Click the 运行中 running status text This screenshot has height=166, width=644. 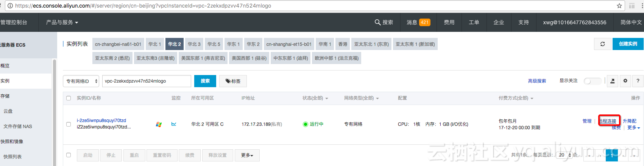317,124
